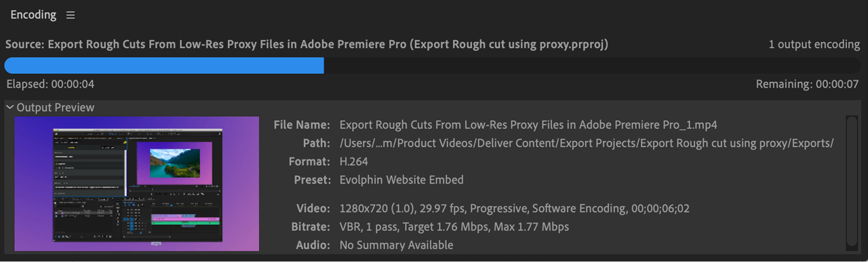
Task: Collapse the Output Preview section
Action: [10, 107]
